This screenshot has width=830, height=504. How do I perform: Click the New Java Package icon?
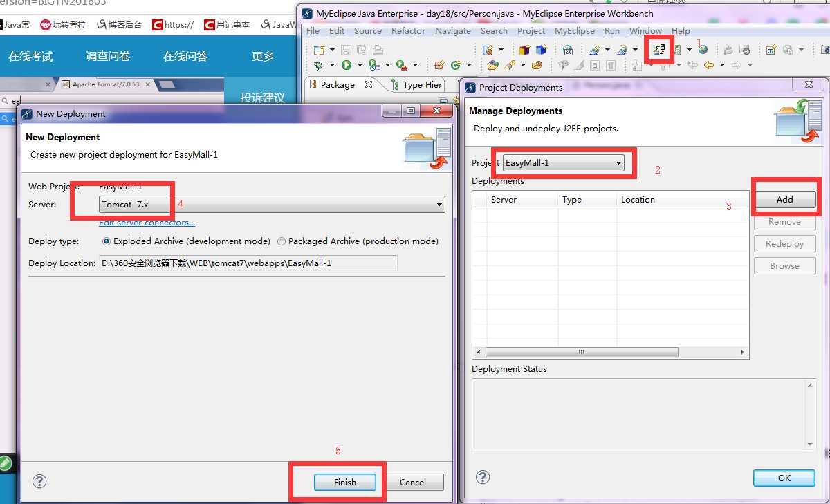(439, 65)
